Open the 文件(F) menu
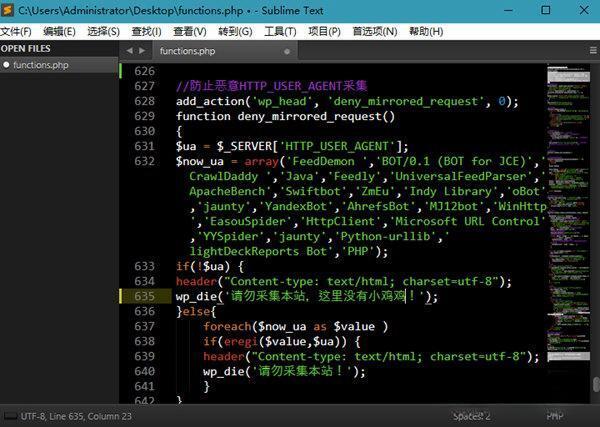 pos(17,31)
